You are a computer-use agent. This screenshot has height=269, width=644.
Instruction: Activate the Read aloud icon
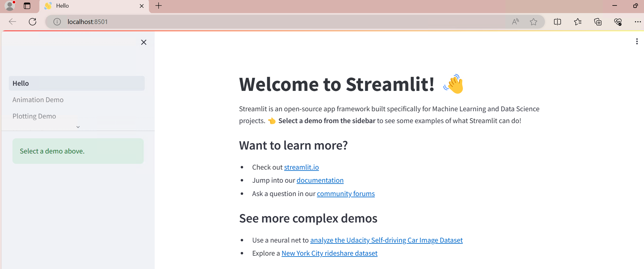[x=515, y=22]
